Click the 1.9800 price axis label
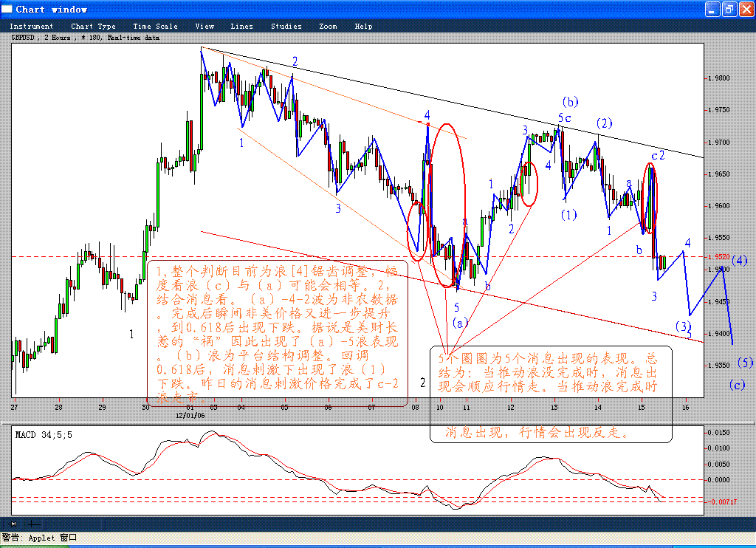Image resolution: width=756 pixels, height=548 pixels. pyautogui.click(x=719, y=78)
